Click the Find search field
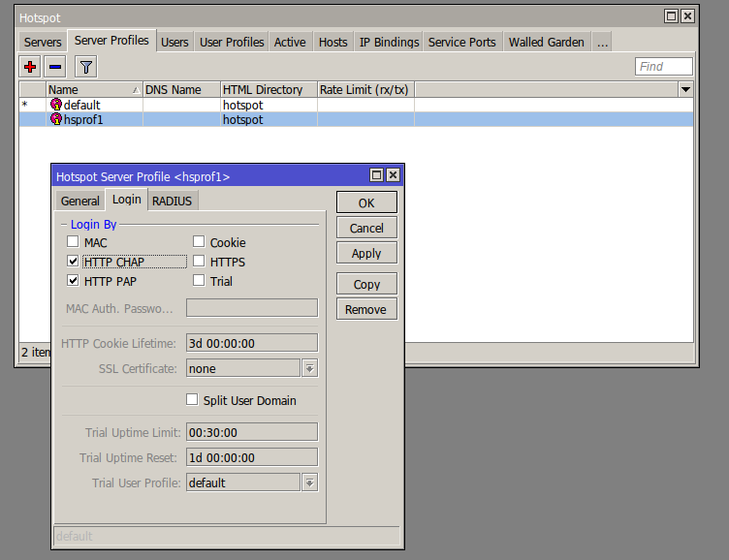The height and width of the screenshot is (560, 729). pyautogui.click(x=664, y=67)
